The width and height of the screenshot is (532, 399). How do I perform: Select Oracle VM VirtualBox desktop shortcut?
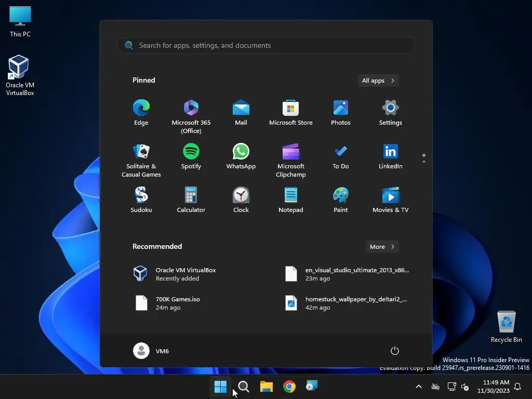pyautogui.click(x=20, y=75)
